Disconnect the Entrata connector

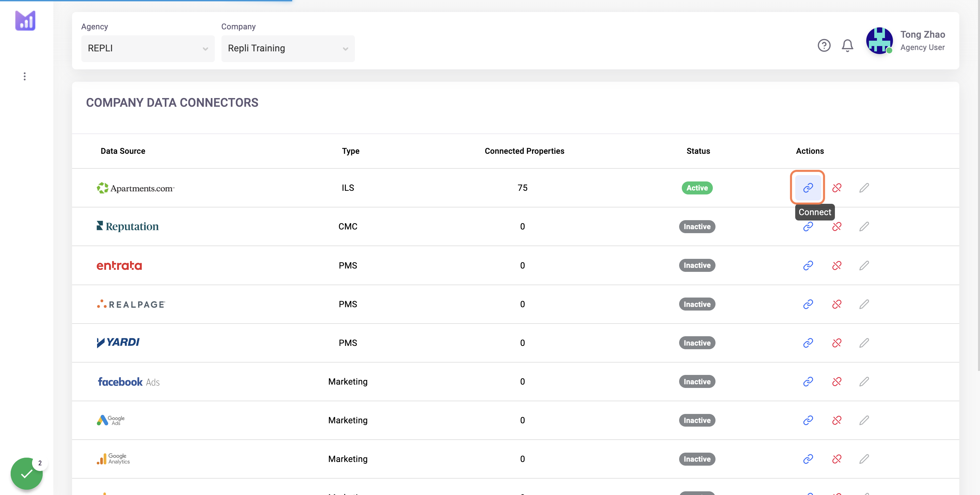[837, 265]
